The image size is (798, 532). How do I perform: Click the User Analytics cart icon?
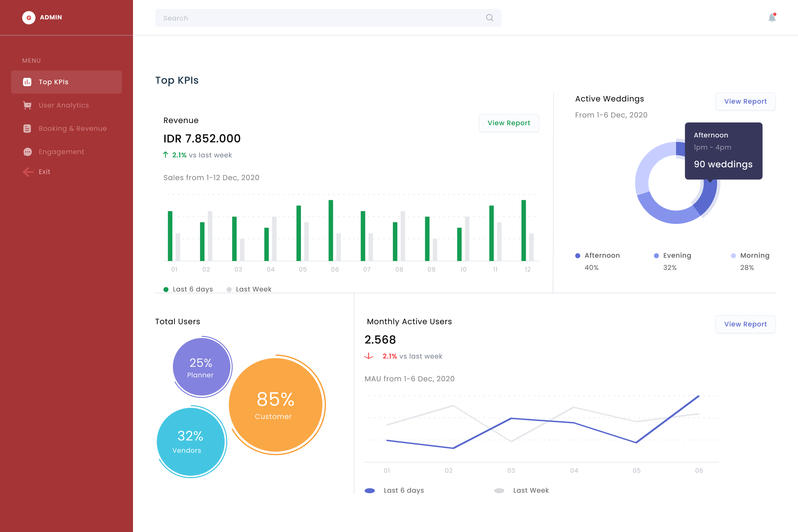pos(27,105)
